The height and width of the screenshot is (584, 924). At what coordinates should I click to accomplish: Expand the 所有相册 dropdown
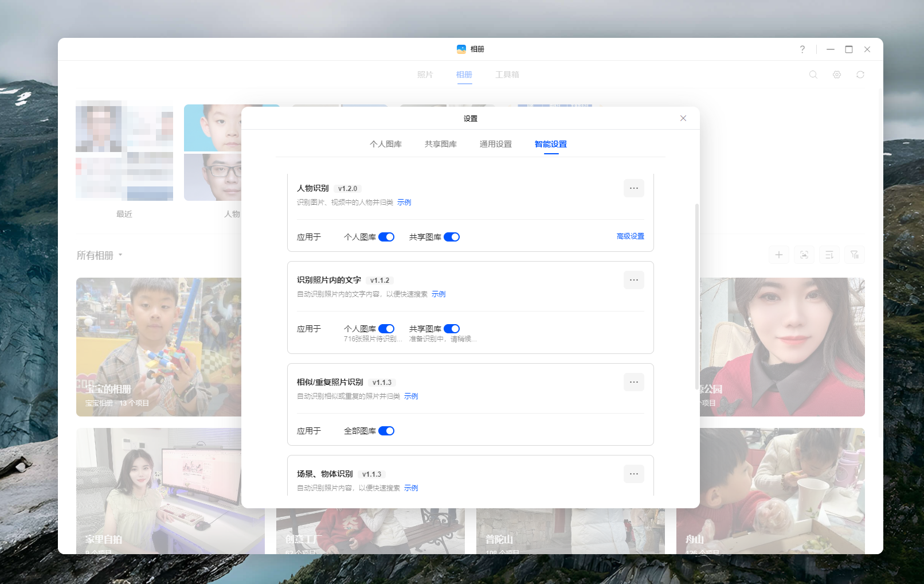pos(100,255)
